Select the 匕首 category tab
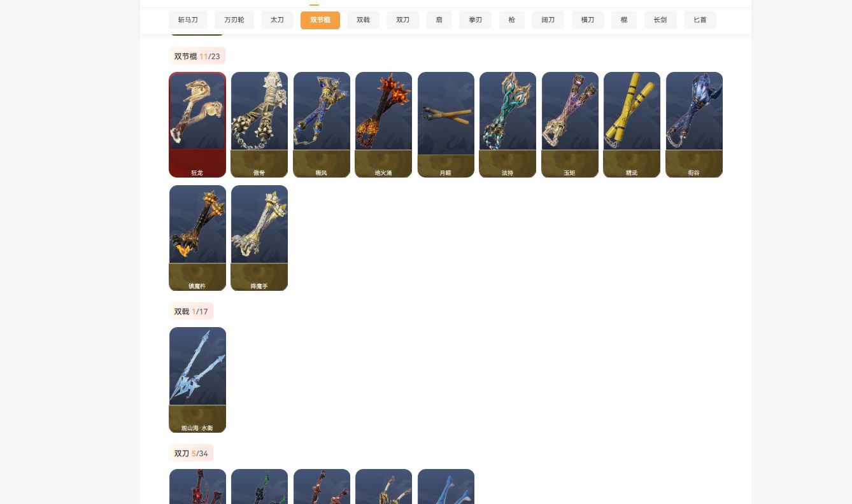852x504 pixels. [700, 20]
